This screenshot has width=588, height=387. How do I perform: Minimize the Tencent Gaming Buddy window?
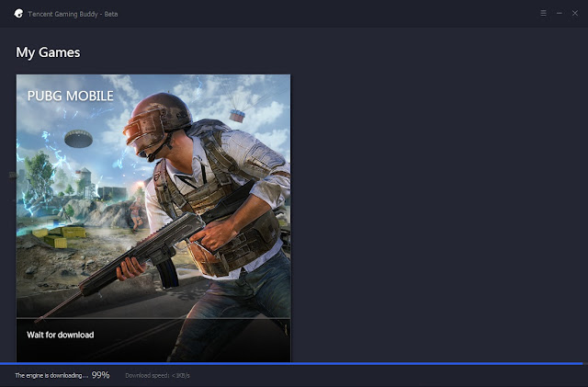560,14
